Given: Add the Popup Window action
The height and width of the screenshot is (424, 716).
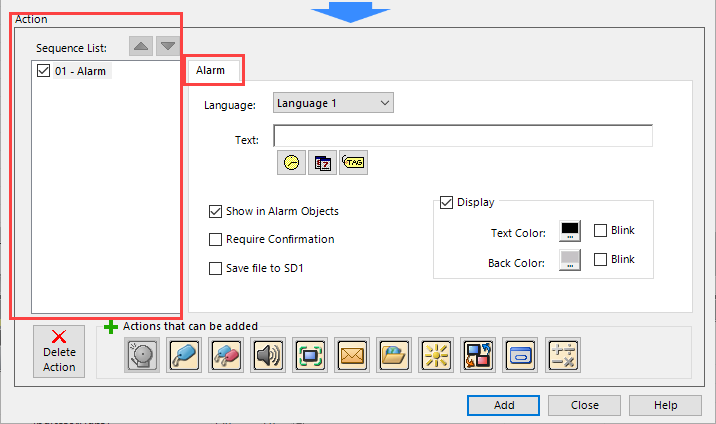Looking at the screenshot, I should pyautogui.click(x=520, y=355).
